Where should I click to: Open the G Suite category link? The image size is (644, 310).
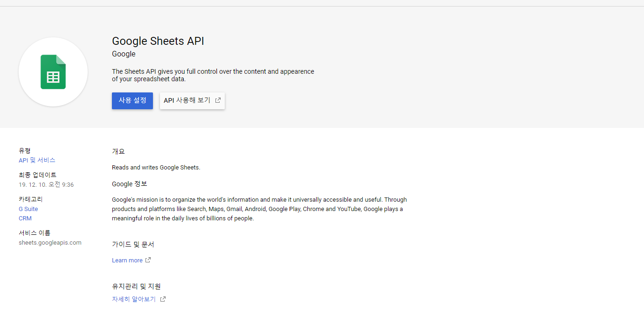[28, 209]
